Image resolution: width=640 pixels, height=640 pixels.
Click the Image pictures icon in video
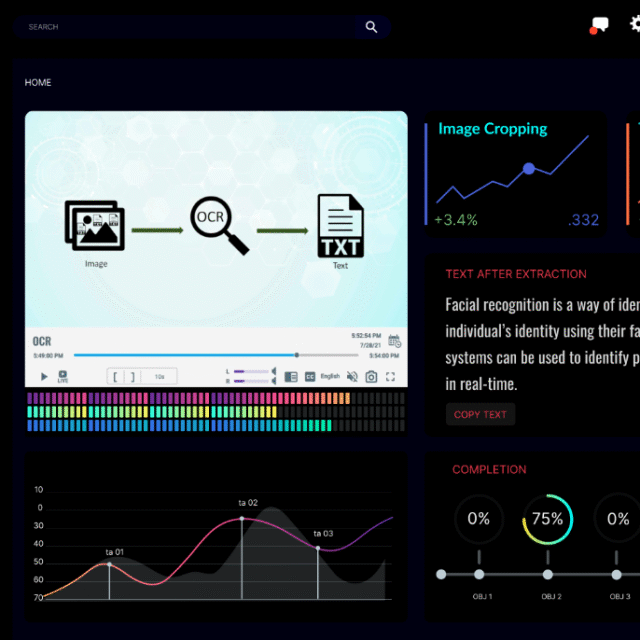pyautogui.click(x=95, y=225)
